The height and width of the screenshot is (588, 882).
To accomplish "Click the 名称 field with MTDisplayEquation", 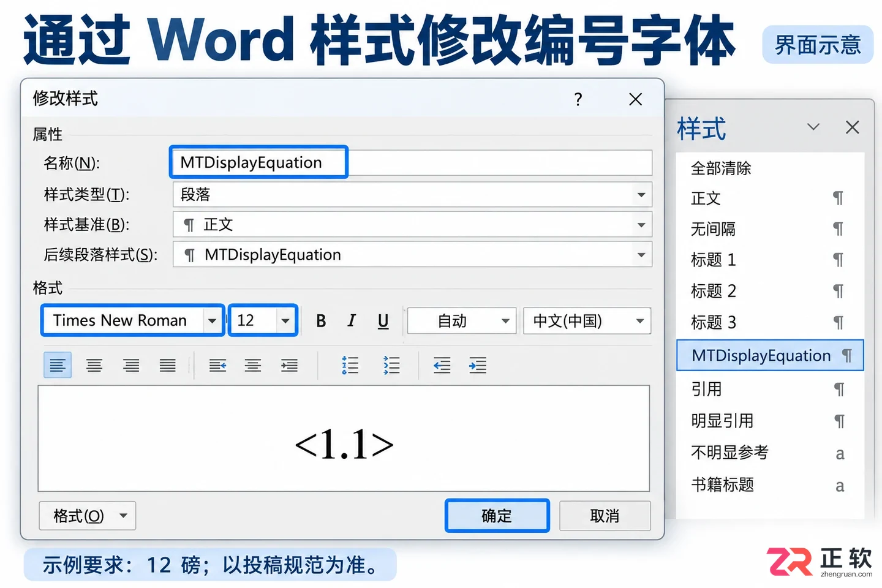I will click(x=412, y=162).
